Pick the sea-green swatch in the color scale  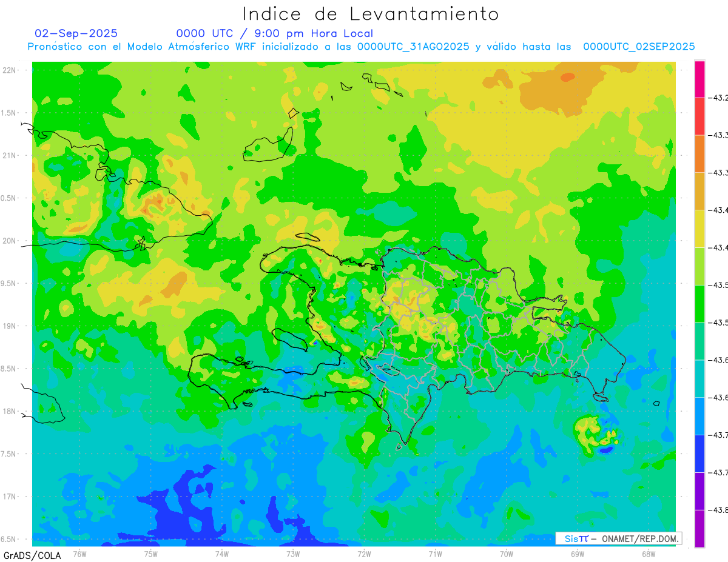coord(699,341)
